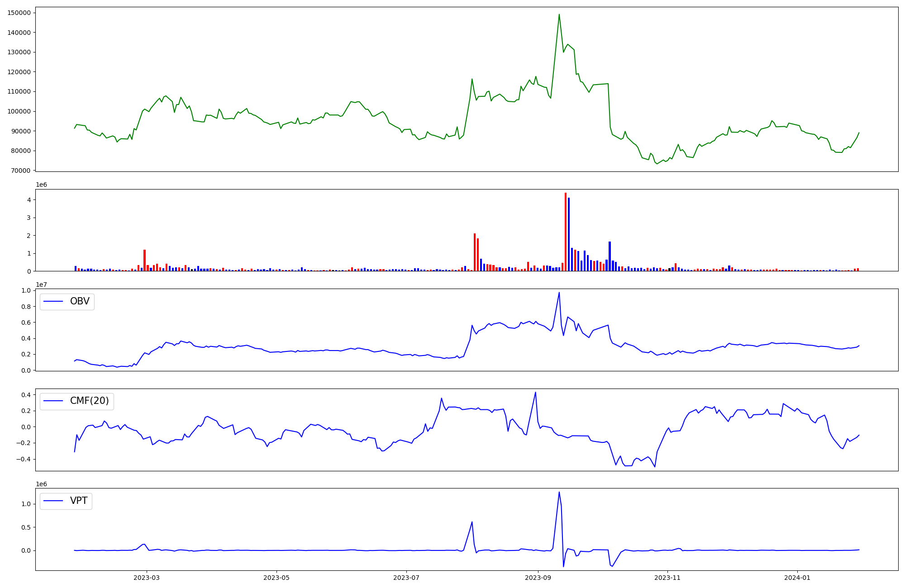
Task: Click the 2023-07 x-axis date label
Action: point(406,578)
